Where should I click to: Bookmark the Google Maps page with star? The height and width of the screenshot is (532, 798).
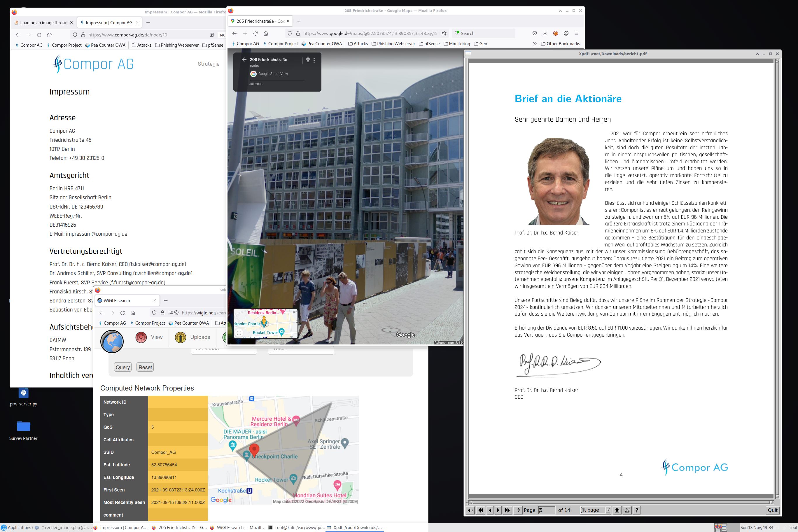coord(444,33)
